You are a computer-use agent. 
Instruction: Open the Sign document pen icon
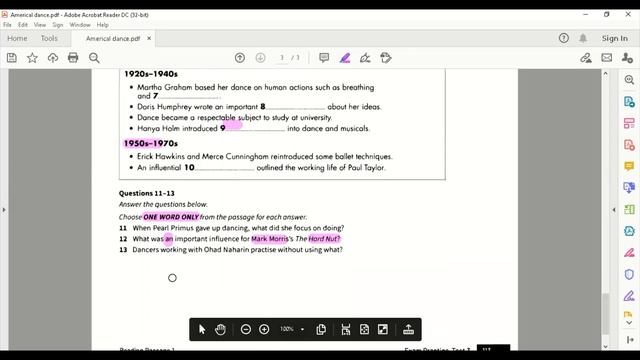[365, 58]
